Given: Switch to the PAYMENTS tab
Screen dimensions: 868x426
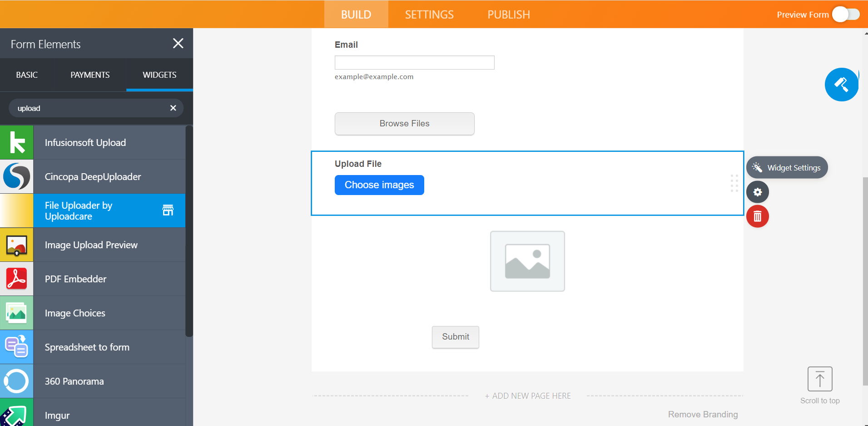Looking at the screenshot, I should coord(89,75).
